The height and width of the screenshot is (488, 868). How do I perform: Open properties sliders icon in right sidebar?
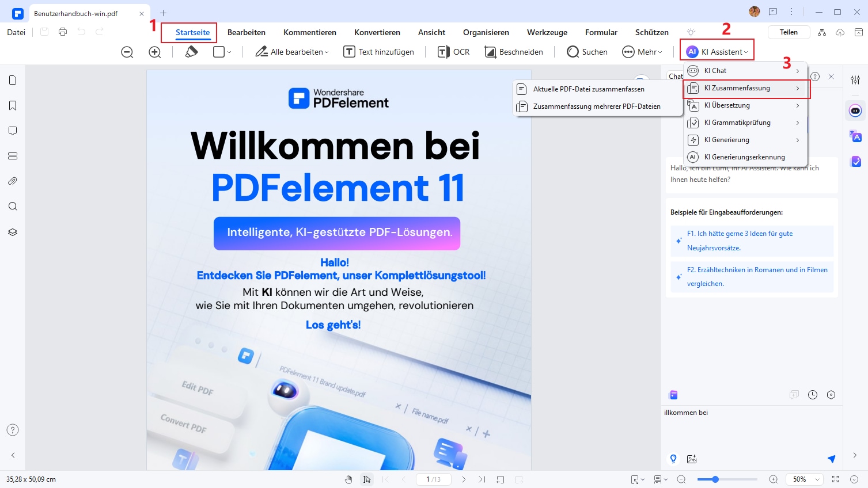(x=855, y=80)
